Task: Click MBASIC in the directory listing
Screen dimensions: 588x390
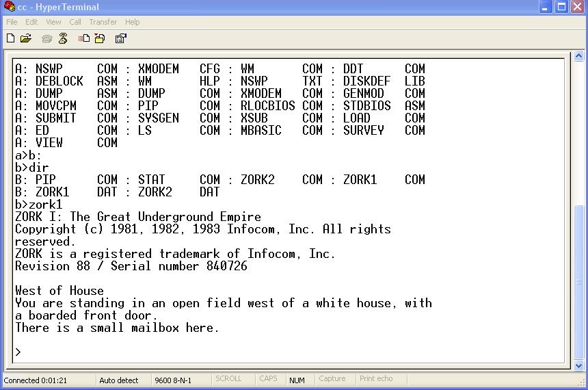Action: [x=261, y=130]
